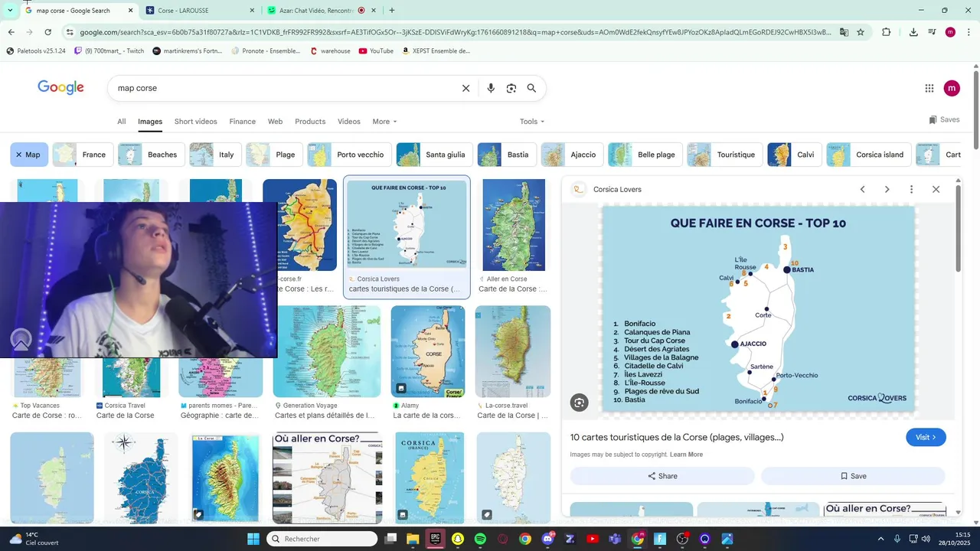Open the tab search dropdown arrow

[10, 11]
